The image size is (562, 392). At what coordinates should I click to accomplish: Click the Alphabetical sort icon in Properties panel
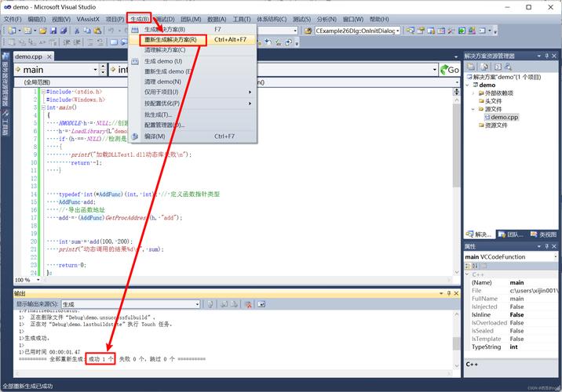click(475, 266)
